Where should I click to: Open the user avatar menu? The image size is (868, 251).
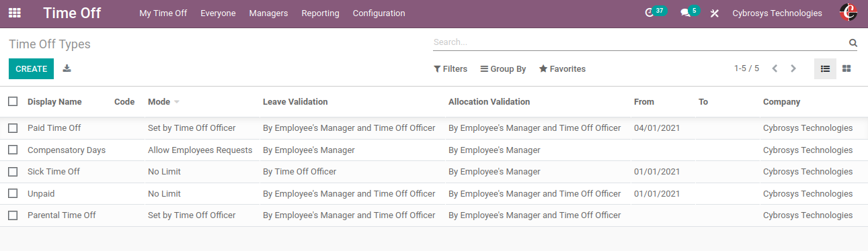click(x=849, y=13)
